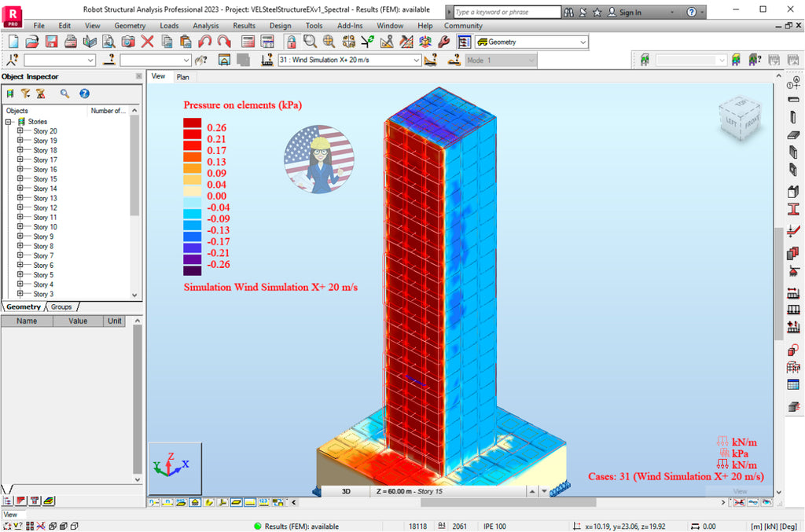
Task: Switch to the Plan tab
Action: point(182,77)
